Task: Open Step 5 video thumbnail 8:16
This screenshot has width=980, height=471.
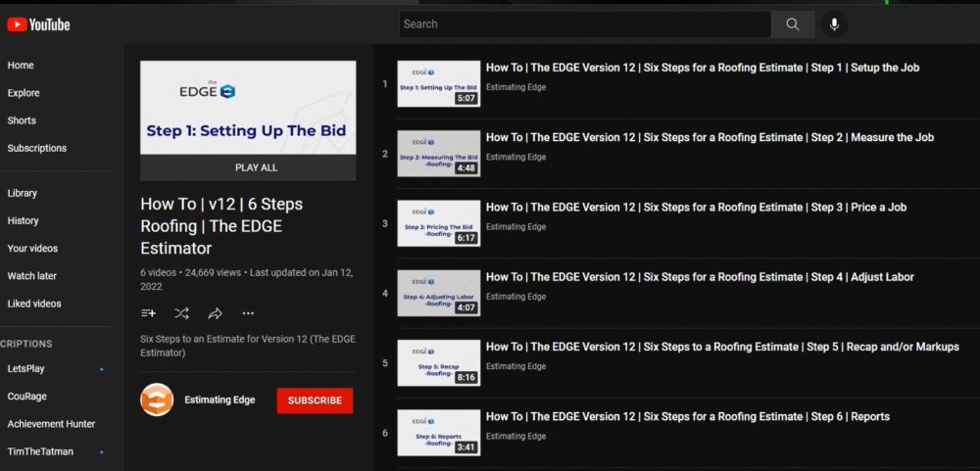Action: (439, 363)
